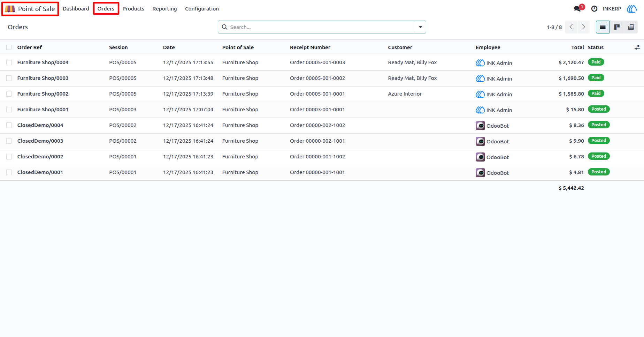Screen dimensions: 644x337
Task: Open the INKERP company switcher
Action: [612, 9]
